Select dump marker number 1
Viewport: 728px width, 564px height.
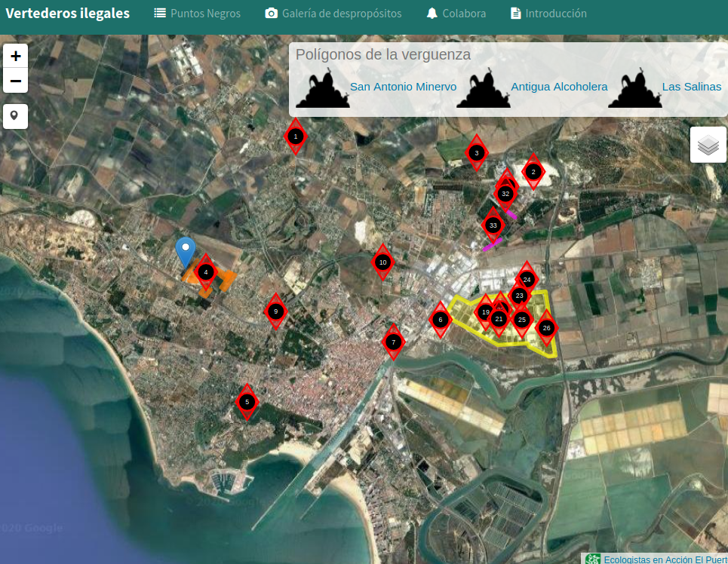click(296, 136)
